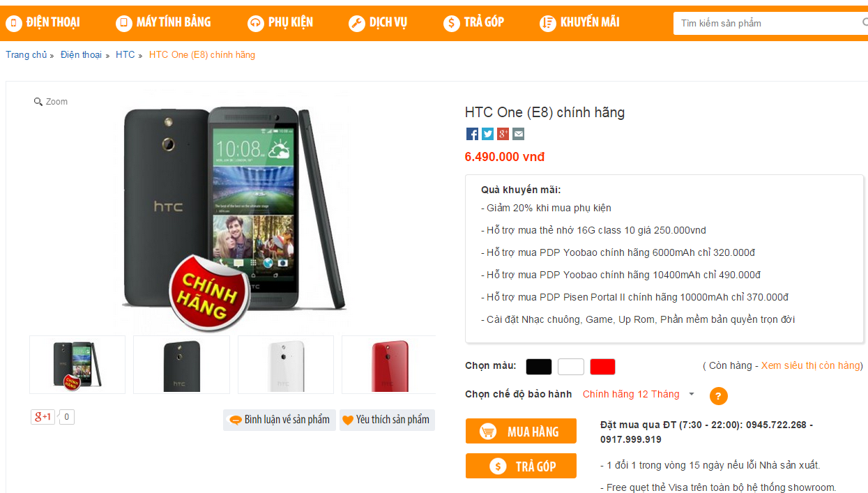The height and width of the screenshot is (493, 868).
Task: Click the Google +1 button
Action: (x=43, y=417)
